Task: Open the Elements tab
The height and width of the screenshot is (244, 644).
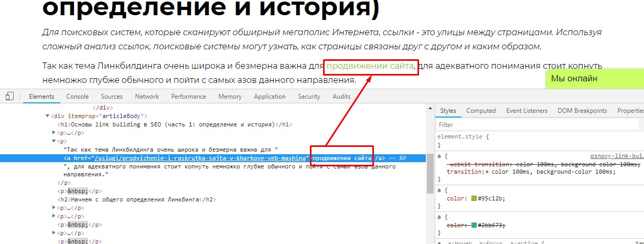Action: 41,97
